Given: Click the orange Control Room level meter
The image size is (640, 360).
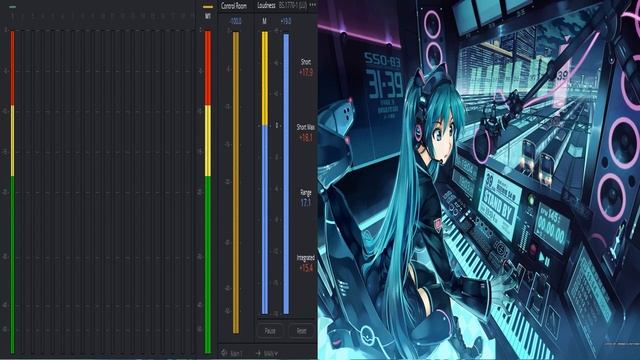Looking at the screenshot, I should pos(236,182).
